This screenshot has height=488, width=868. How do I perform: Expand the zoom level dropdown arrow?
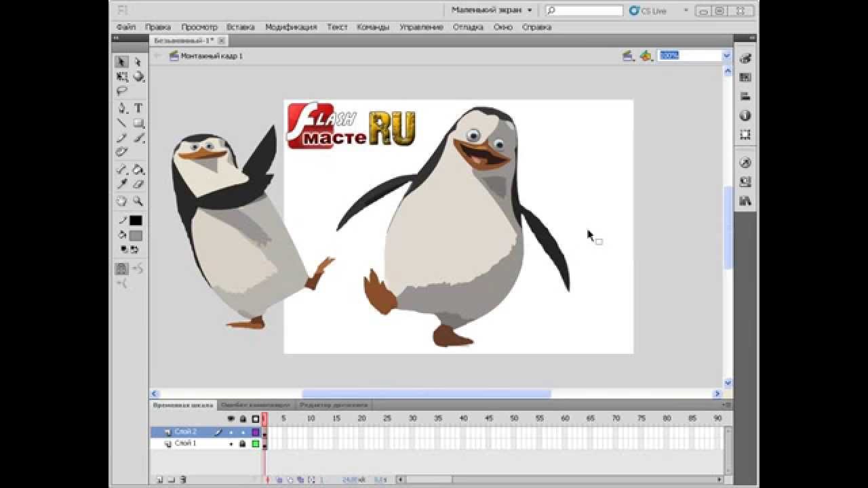pos(727,56)
